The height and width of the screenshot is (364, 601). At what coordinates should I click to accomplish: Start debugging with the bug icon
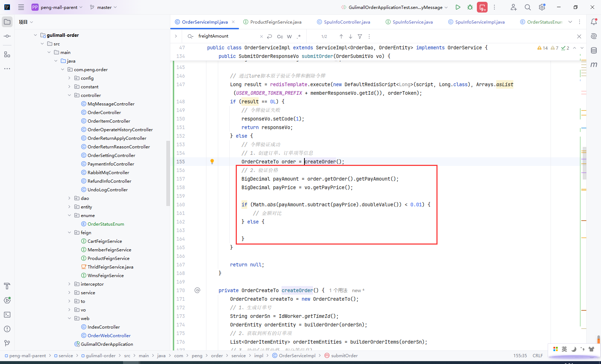click(x=470, y=7)
